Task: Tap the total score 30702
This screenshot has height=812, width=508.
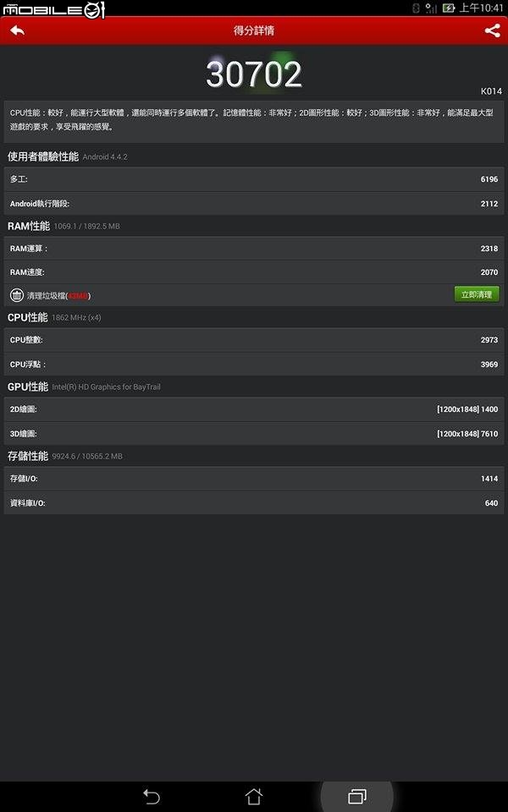Action: 254,74
